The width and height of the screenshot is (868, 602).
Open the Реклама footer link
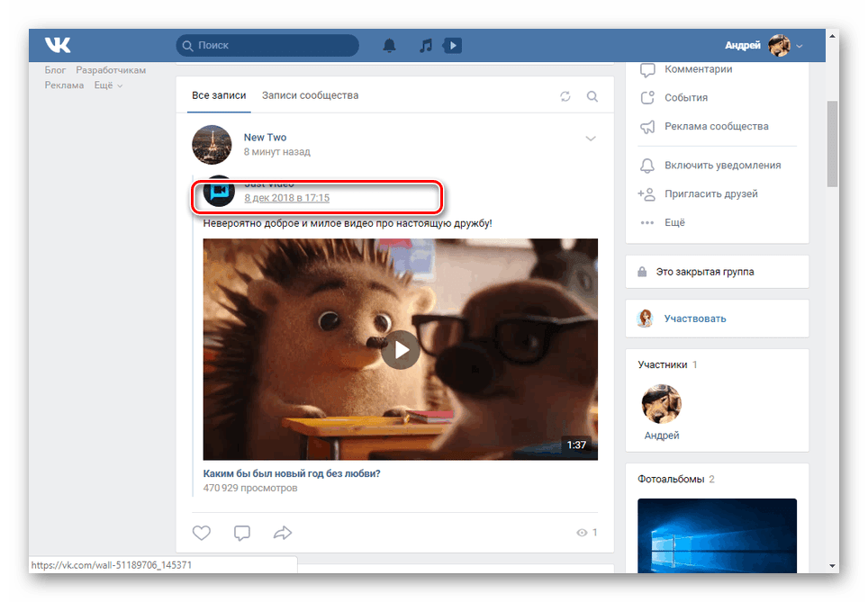point(64,85)
